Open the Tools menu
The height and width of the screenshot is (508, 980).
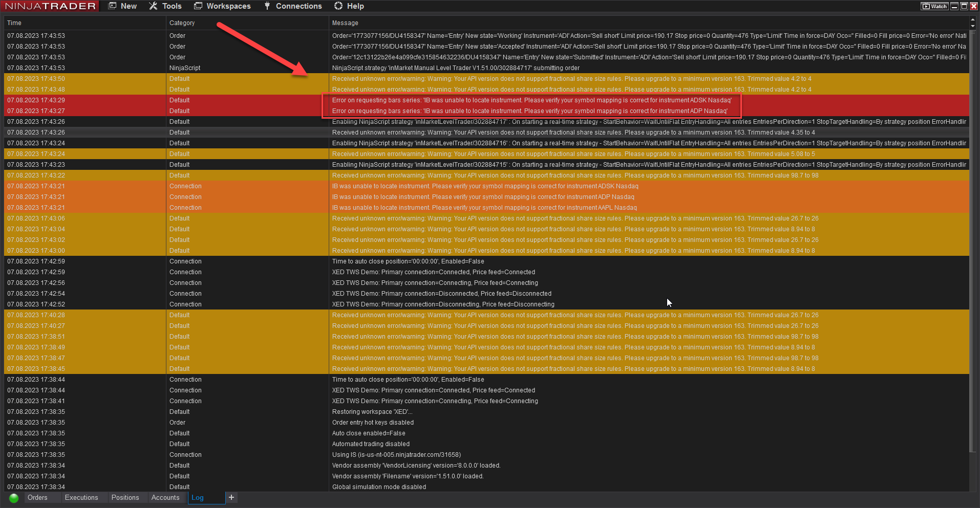point(165,6)
